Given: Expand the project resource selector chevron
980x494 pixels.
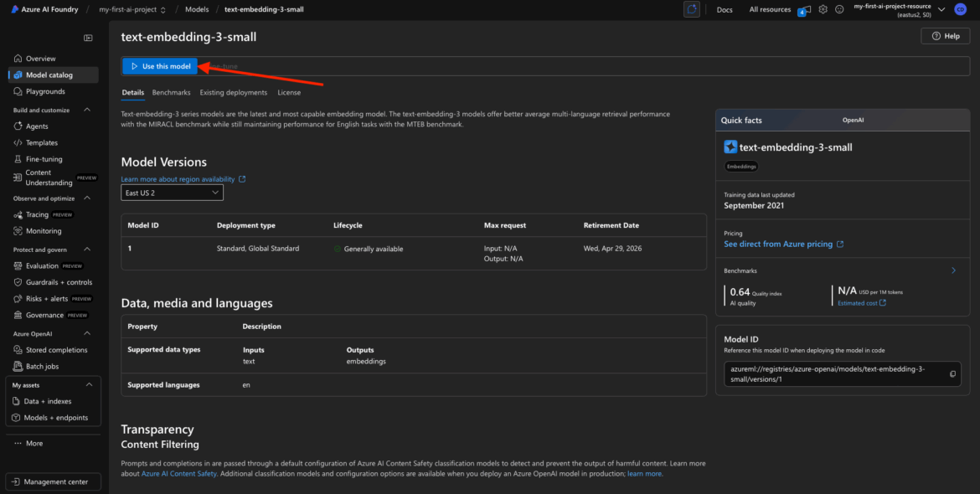Looking at the screenshot, I should 942,9.
